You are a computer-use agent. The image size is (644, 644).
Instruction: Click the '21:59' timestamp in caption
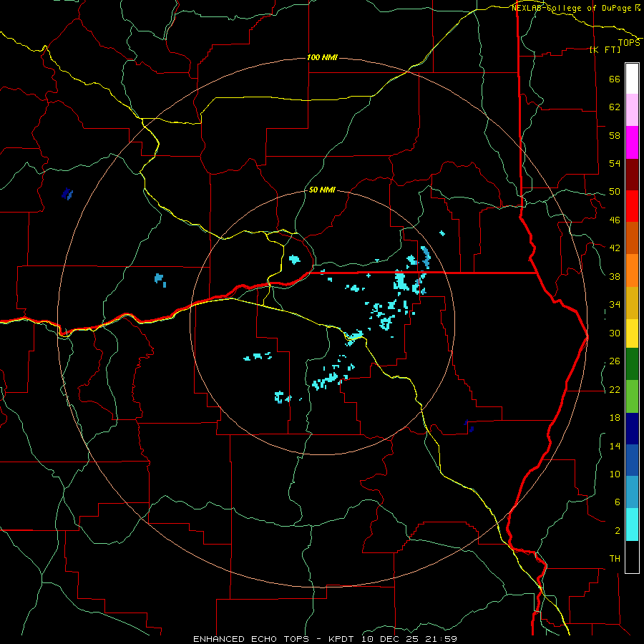[442, 639]
